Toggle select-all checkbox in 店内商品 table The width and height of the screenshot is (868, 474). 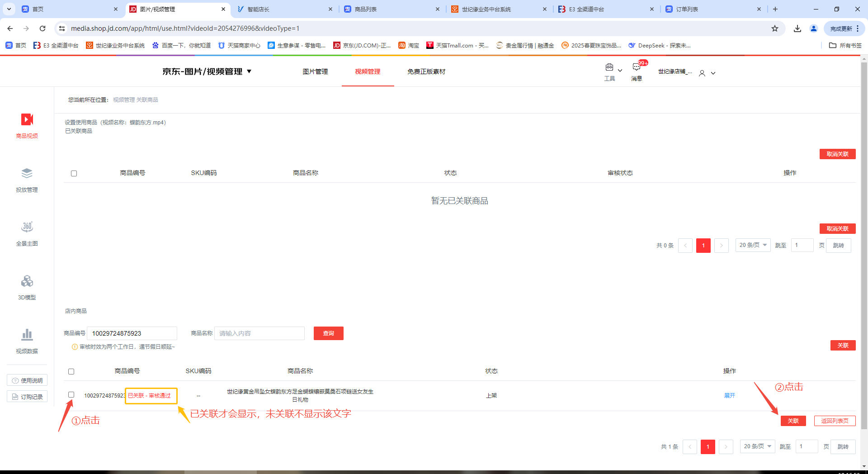coord(71,372)
